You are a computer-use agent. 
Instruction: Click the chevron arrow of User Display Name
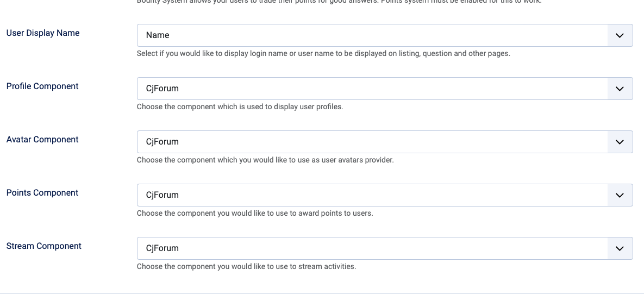coord(620,35)
